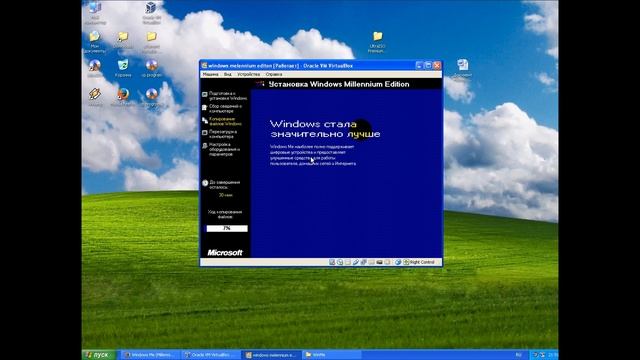Click the Сбор сведений о компьютере step
This screenshot has width=640, height=360.
pos(222,109)
